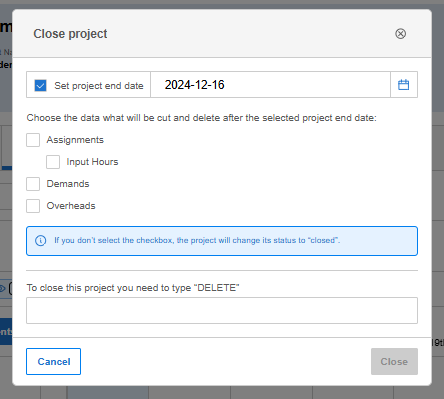Click the 'Set project end date' label text
Image resolution: width=444 pixels, height=399 pixels.
(99, 86)
